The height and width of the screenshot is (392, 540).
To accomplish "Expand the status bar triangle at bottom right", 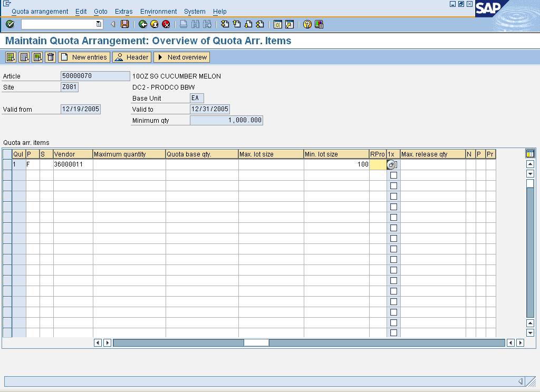I will (x=520, y=381).
